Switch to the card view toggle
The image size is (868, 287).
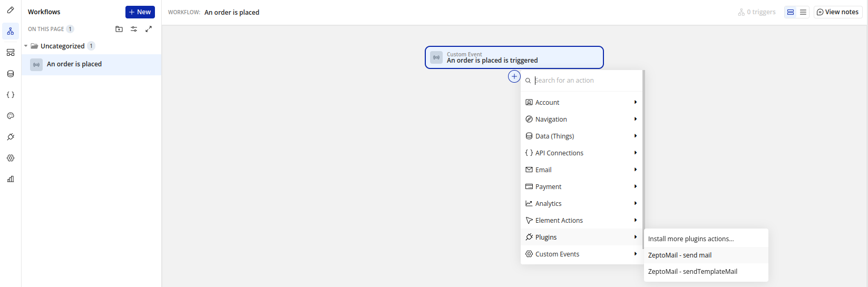tap(791, 12)
